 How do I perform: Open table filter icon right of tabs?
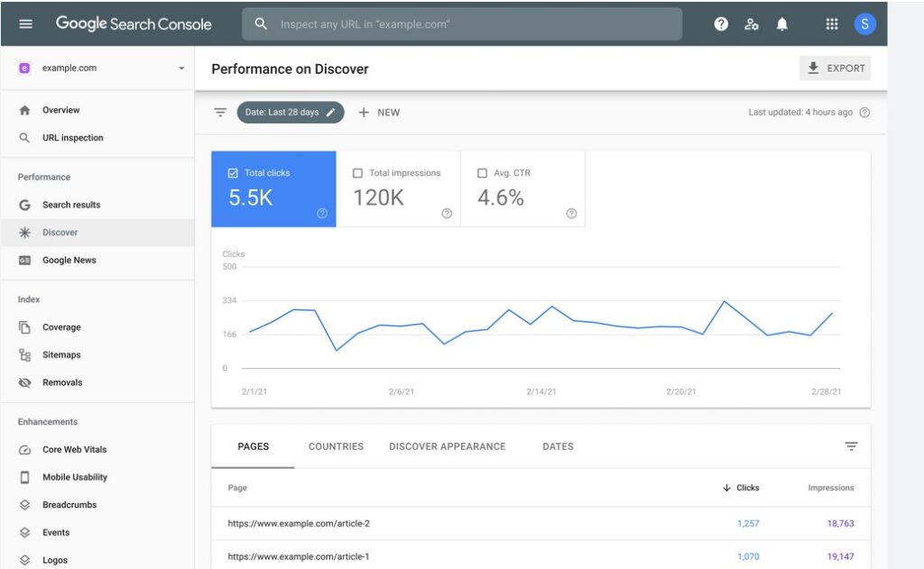851,446
